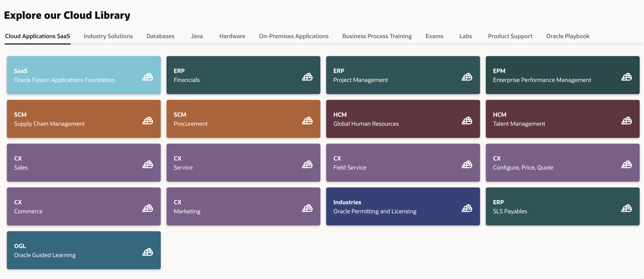The image size is (644, 279).
Task: Click the library icon on Oracle Permitting and Licensing card
Action: pos(467,208)
